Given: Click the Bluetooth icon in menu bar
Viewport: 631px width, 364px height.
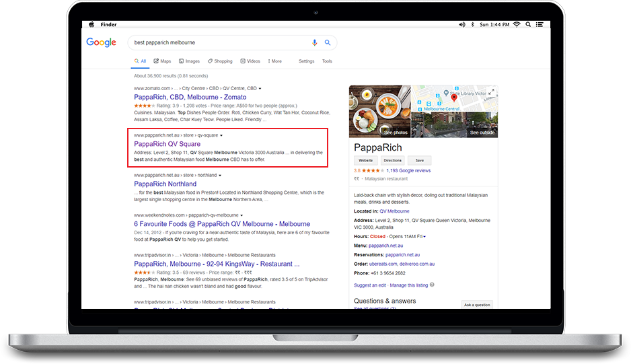Looking at the screenshot, I should (x=472, y=25).
